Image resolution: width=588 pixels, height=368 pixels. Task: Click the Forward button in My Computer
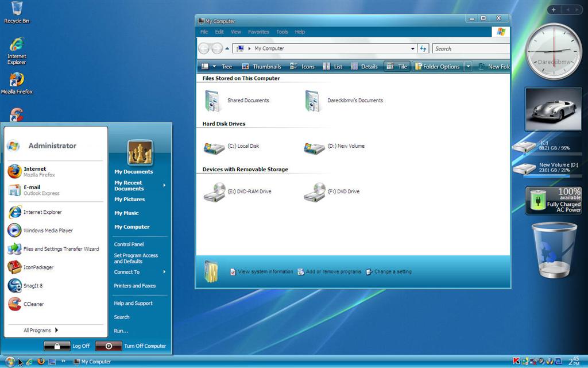pyautogui.click(x=216, y=48)
